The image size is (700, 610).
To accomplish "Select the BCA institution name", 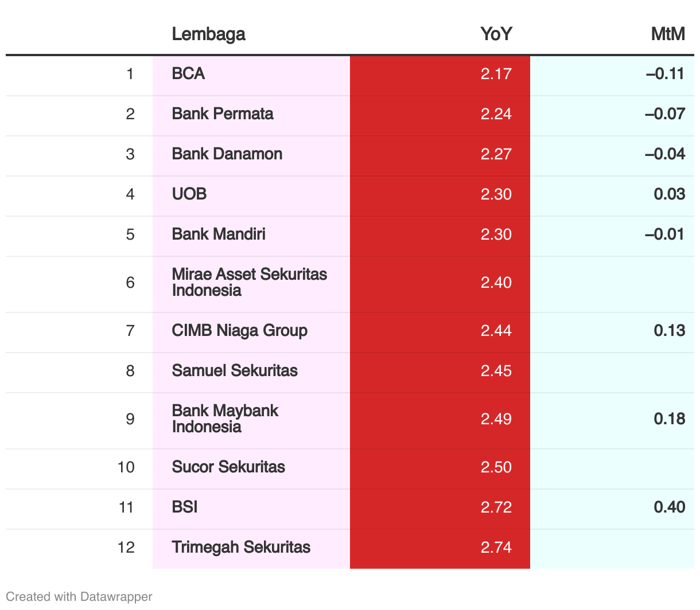I will tap(188, 74).
